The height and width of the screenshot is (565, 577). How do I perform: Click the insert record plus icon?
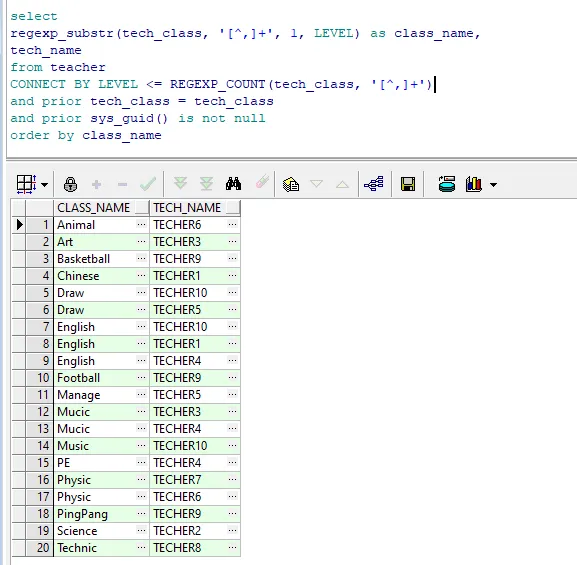click(x=96, y=184)
